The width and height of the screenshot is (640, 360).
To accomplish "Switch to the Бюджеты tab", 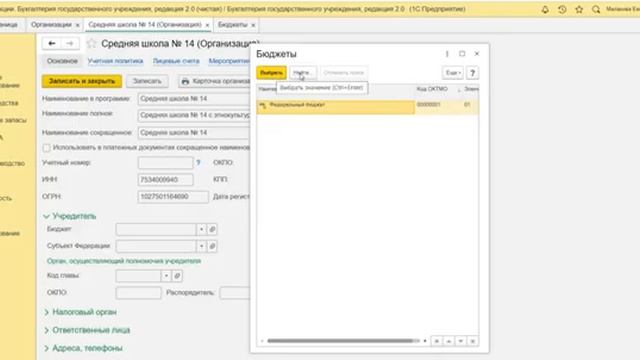I will click(232, 25).
